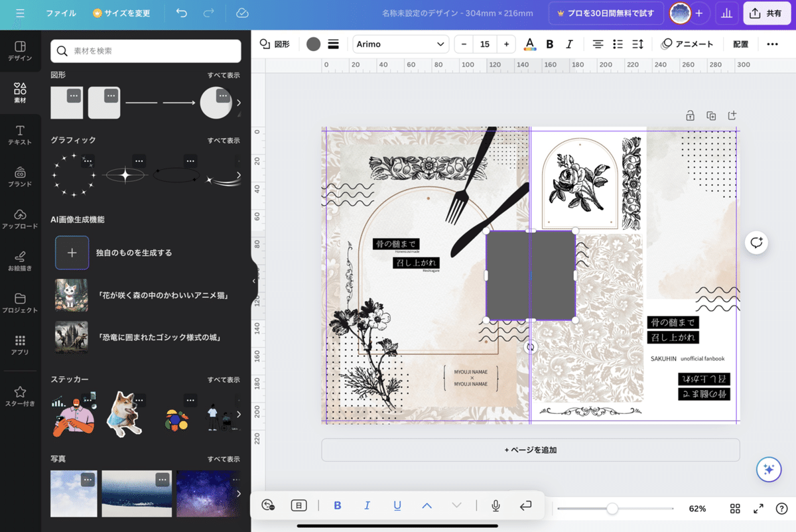
Task: Click the line spacing icon in the toolbar
Action: coord(637,44)
